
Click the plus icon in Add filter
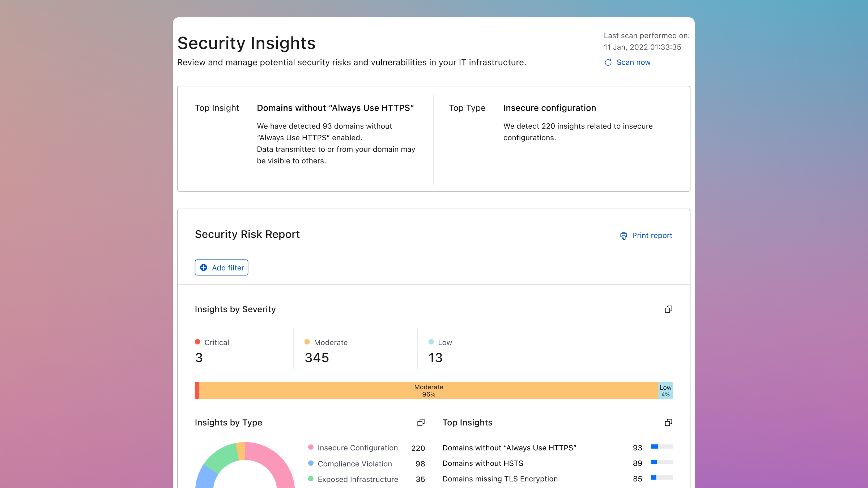point(204,267)
